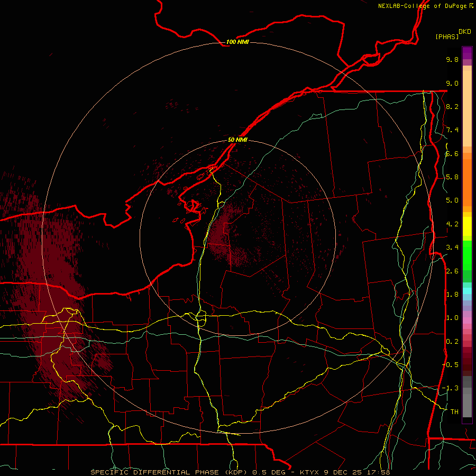Click the bright green color bar segment

click(467, 255)
